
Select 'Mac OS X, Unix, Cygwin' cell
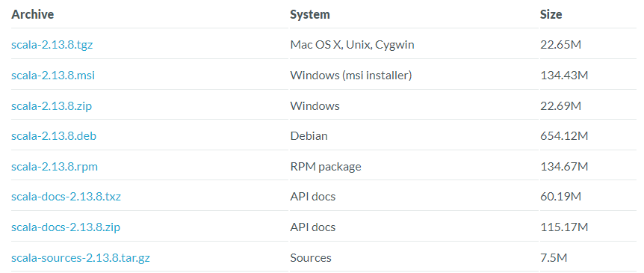353,44
